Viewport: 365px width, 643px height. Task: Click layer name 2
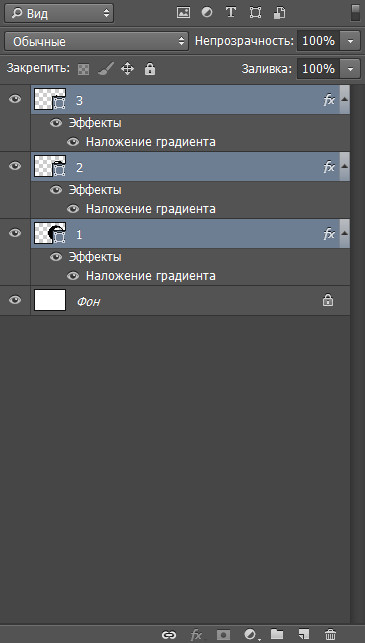[x=79, y=168]
